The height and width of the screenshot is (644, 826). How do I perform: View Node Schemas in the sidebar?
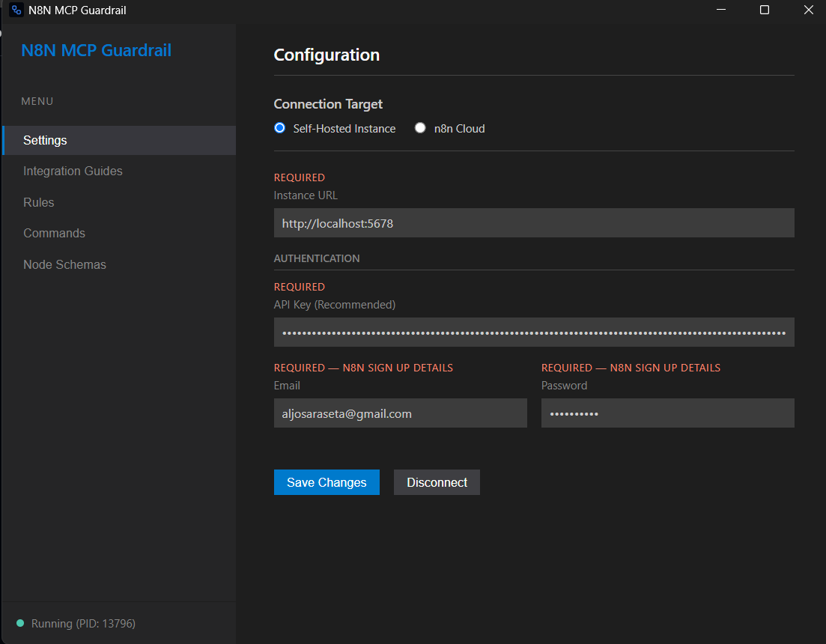[x=64, y=264]
